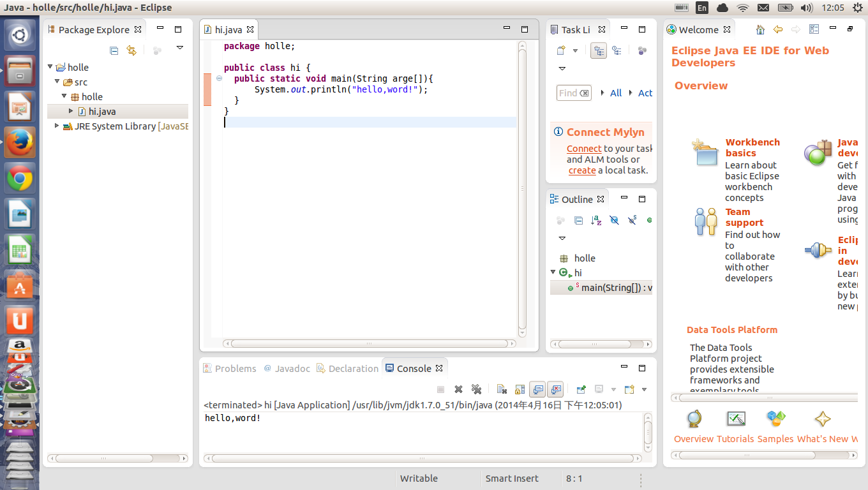Image resolution: width=868 pixels, height=490 pixels.
Task: Click Samples icon in Welcome
Action: pyautogui.click(x=775, y=419)
